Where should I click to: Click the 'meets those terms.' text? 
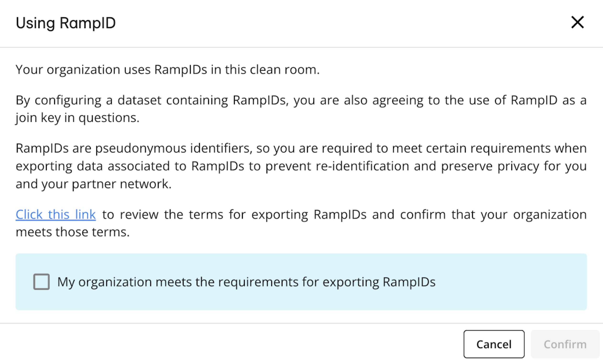[x=72, y=232]
